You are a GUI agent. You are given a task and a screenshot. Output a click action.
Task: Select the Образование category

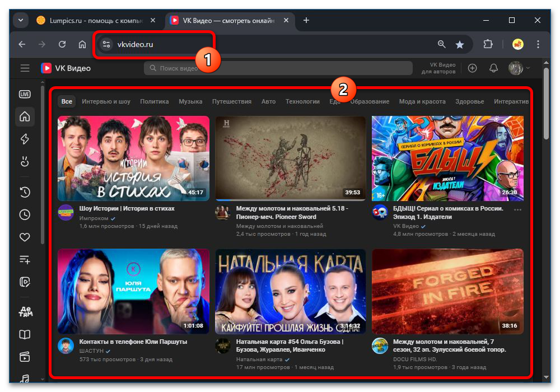point(370,101)
